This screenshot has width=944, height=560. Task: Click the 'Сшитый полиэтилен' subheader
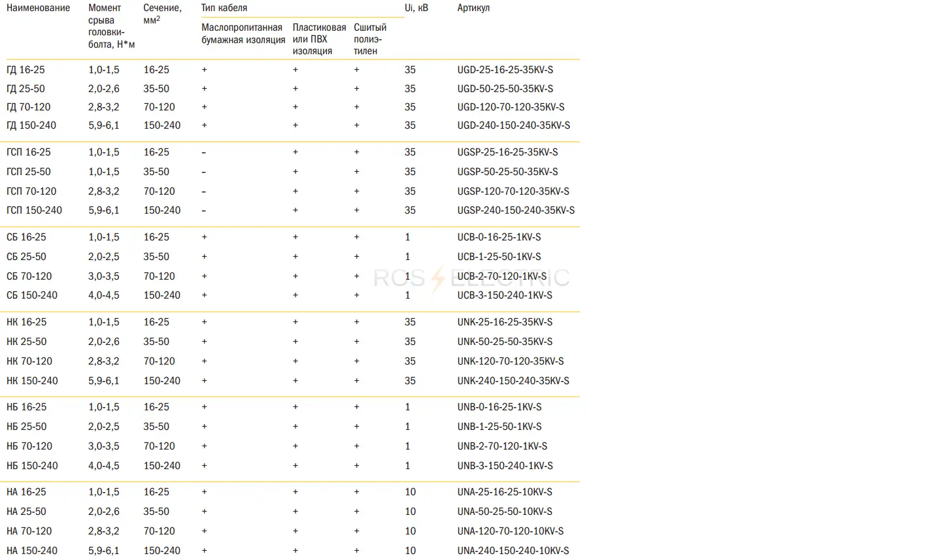pos(370,39)
